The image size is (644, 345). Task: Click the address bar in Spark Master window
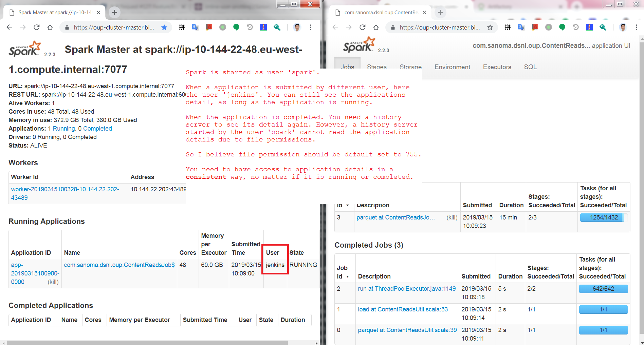coord(114,27)
